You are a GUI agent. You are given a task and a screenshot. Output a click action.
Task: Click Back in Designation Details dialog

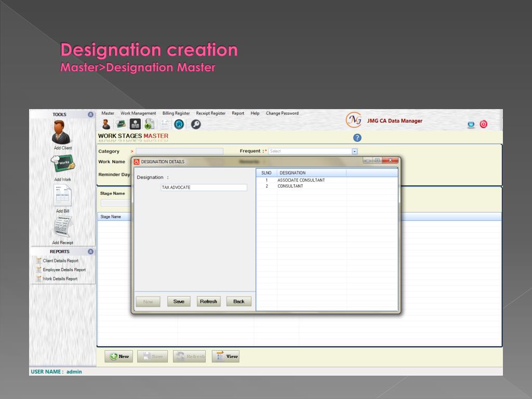[239, 301]
